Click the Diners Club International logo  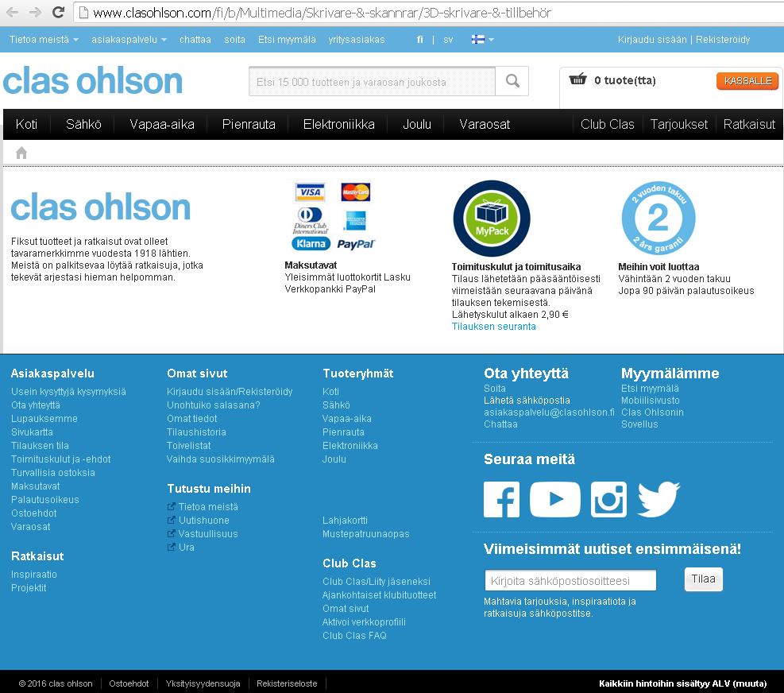(x=310, y=220)
